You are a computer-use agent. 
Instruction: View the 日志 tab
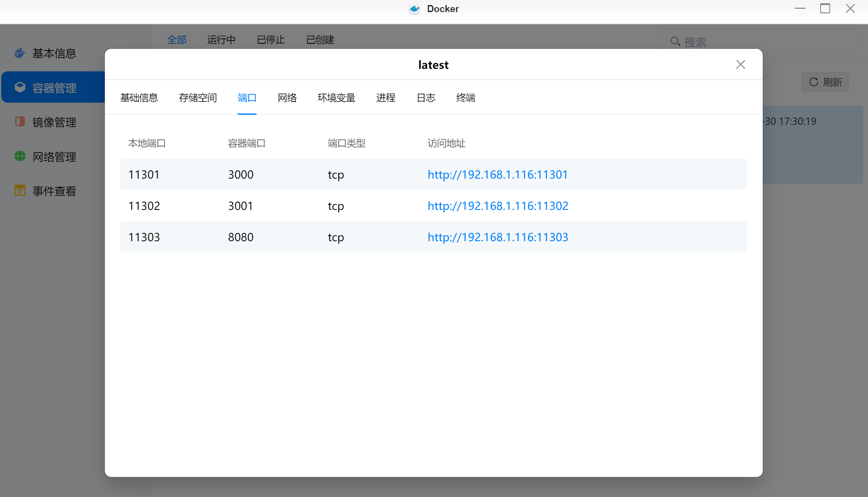pos(426,98)
